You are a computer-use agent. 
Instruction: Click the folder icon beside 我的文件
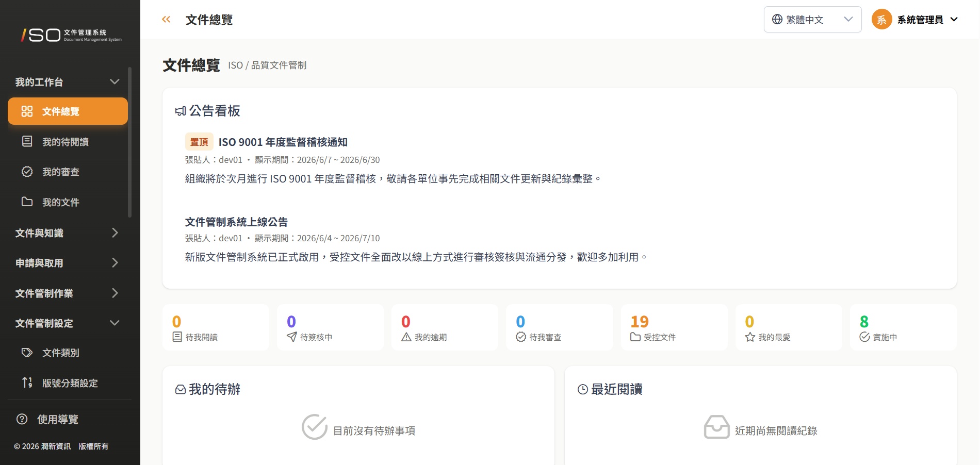tap(27, 202)
